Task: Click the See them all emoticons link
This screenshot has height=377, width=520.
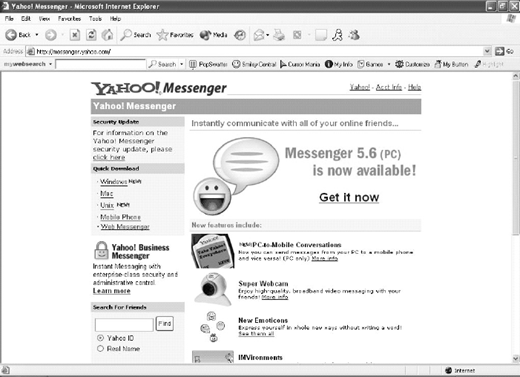Action: tap(256, 334)
